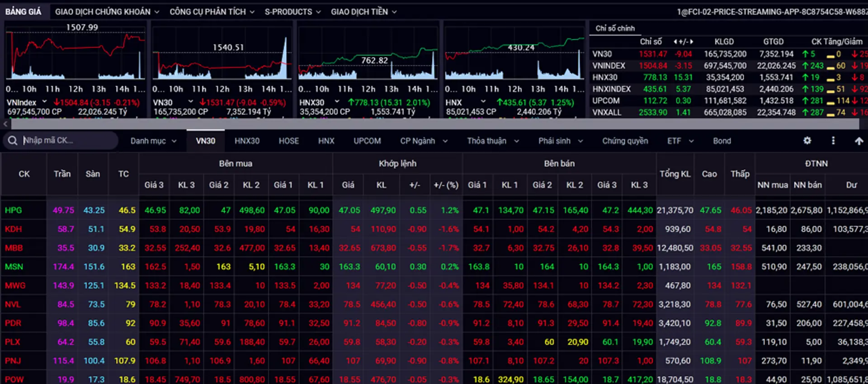Click PLX reference price 60
The height and width of the screenshot is (384, 868).
pyautogui.click(x=130, y=342)
